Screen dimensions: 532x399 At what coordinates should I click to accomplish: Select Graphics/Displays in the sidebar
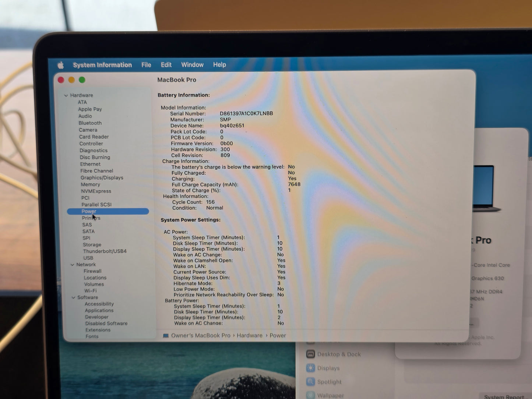coord(102,177)
